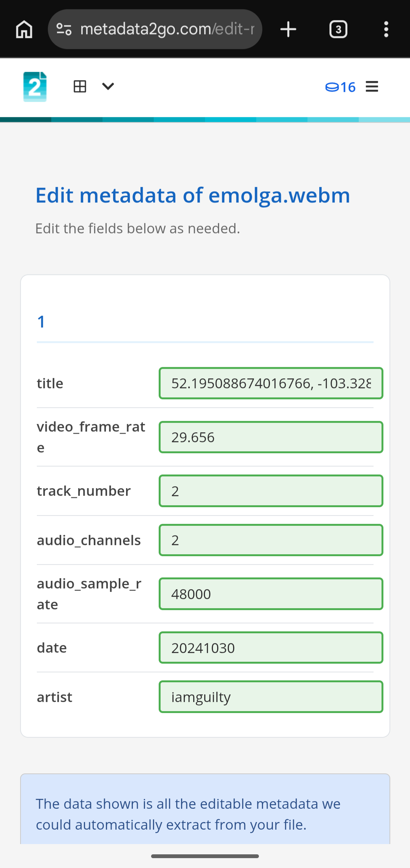Select the video_frame_rate input field

[271, 437]
